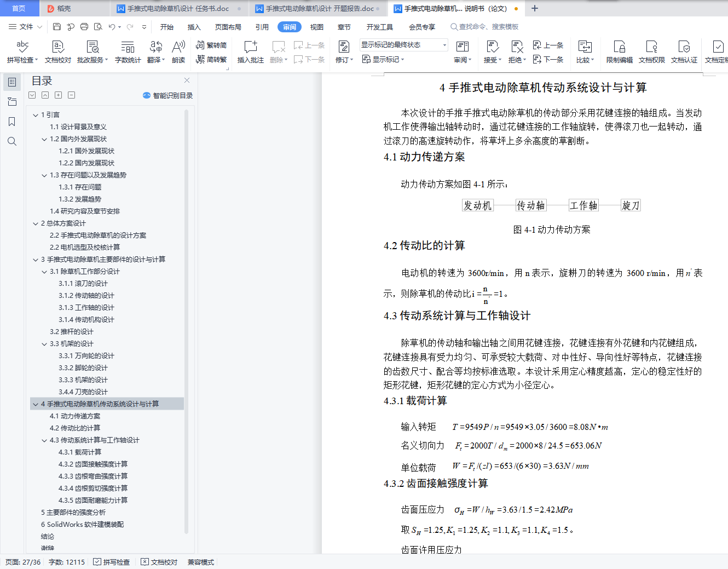The width and height of the screenshot is (728, 569).
Task: Click the minus box icon in 目录 header
Action: (x=71, y=95)
